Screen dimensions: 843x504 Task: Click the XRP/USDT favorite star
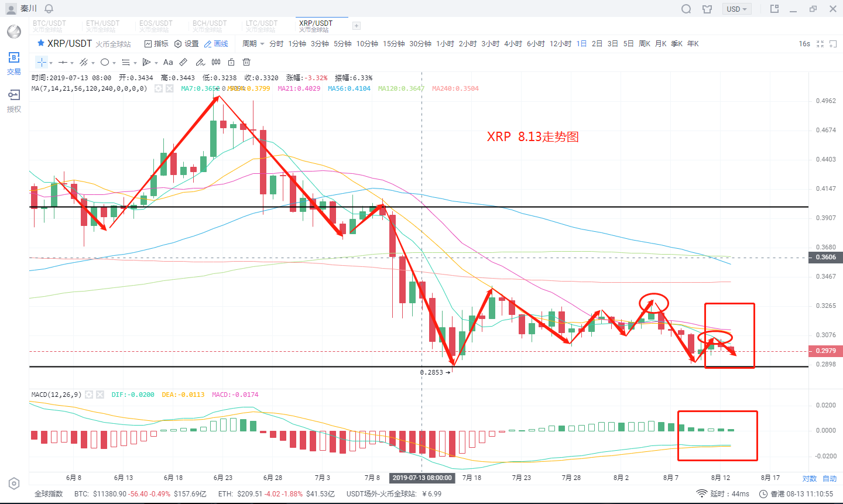click(x=41, y=43)
